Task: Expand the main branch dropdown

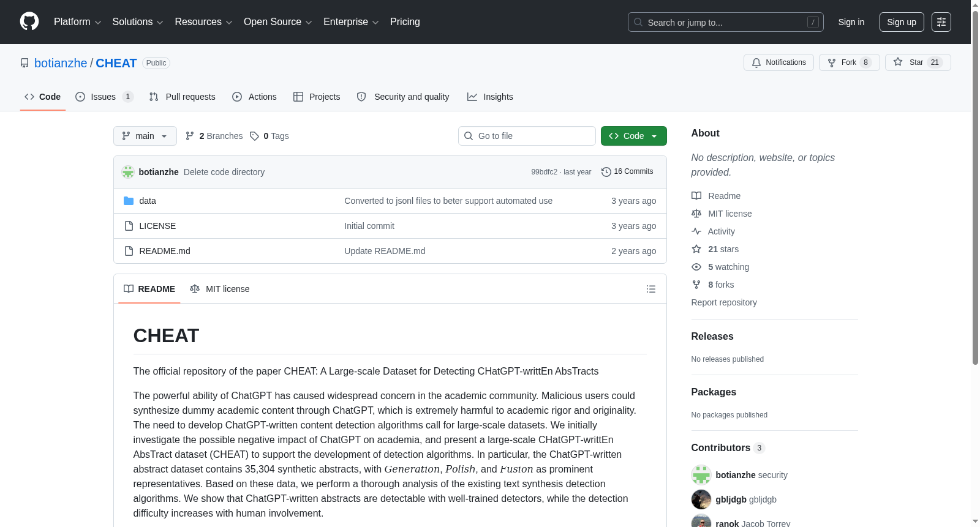Action: point(145,136)
